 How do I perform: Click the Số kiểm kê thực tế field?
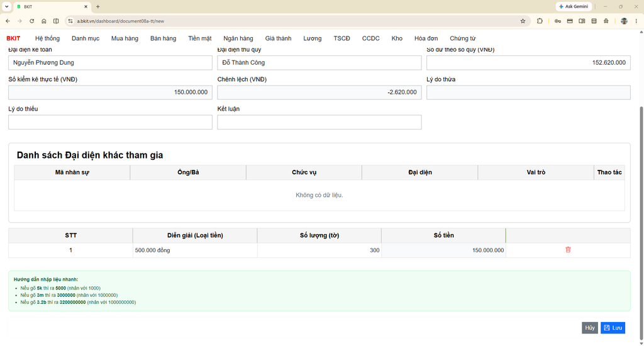click(x=110, y=92)
